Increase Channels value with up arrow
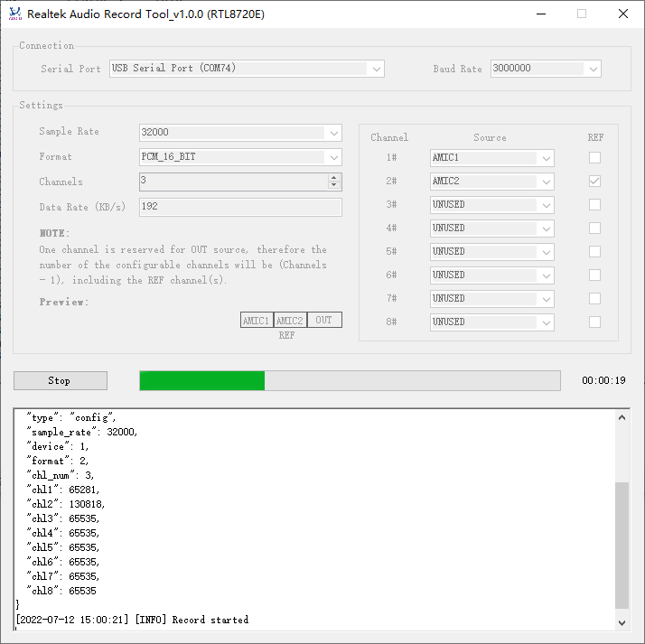This screenshot has height=644, width=645. [x=334, y=177]
